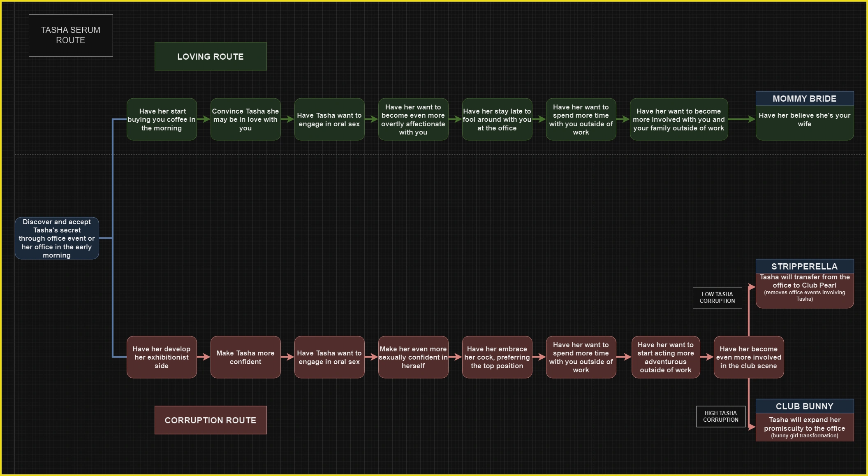Viewport: 868px width, 476px height.
Task: Click the Discover and accept Tasha's secret node
Action: (x=57, y=238)
